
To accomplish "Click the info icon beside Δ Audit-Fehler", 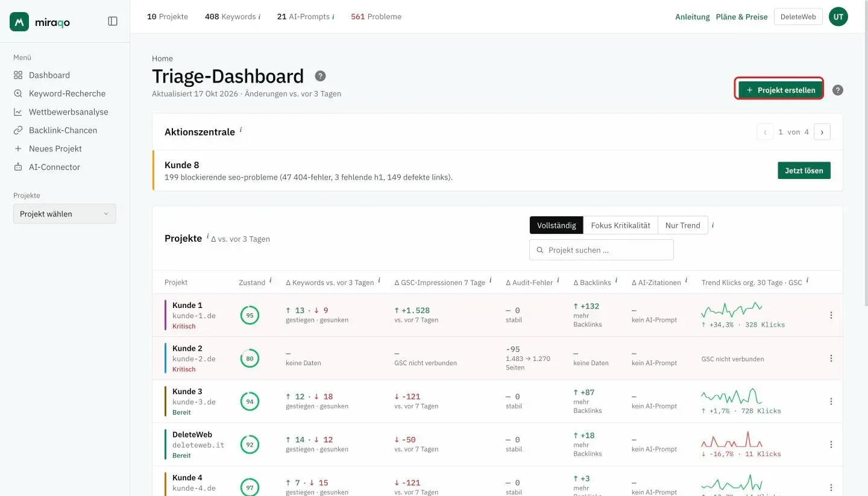I will click(x=558, y=280).
